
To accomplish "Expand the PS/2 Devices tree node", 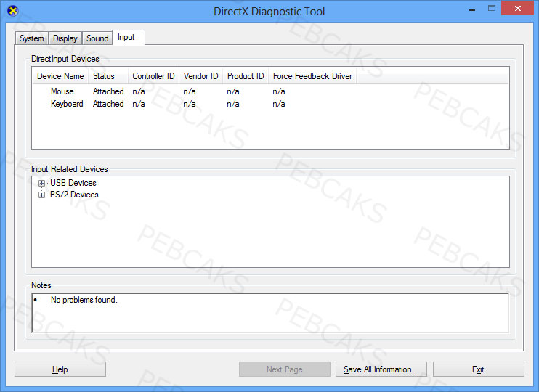I will pos(41,195).
